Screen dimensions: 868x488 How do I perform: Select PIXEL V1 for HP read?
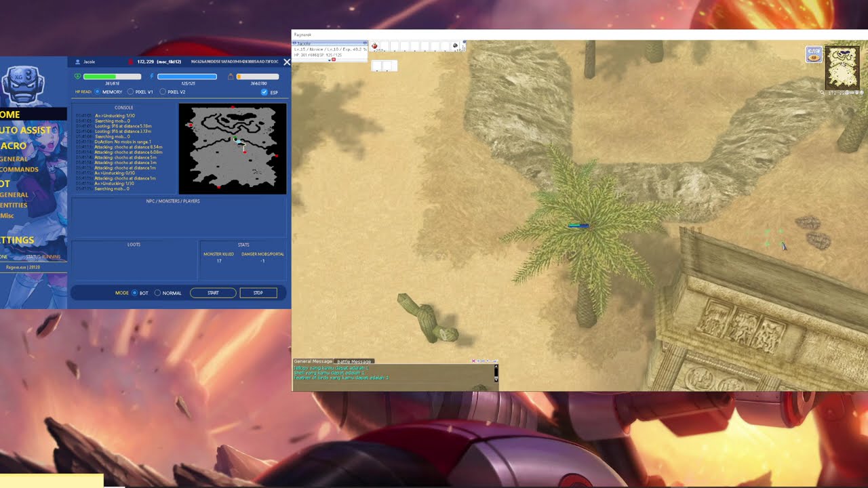(130, 91)
